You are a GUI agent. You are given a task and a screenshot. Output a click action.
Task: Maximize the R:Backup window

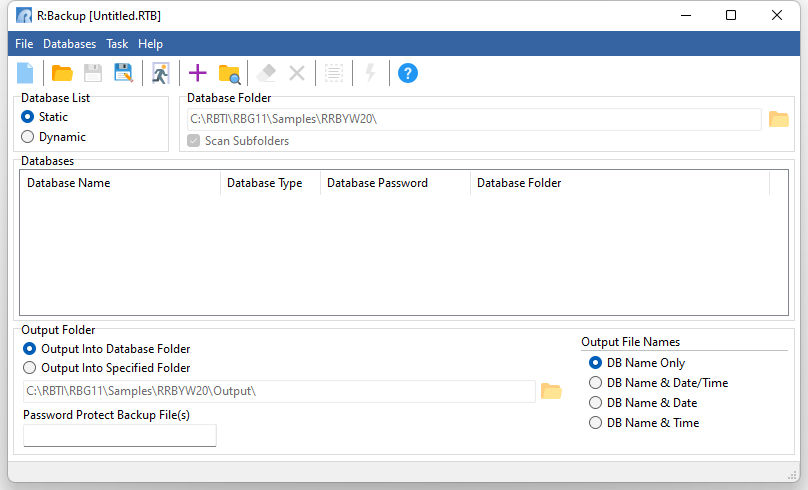point(731,15)
